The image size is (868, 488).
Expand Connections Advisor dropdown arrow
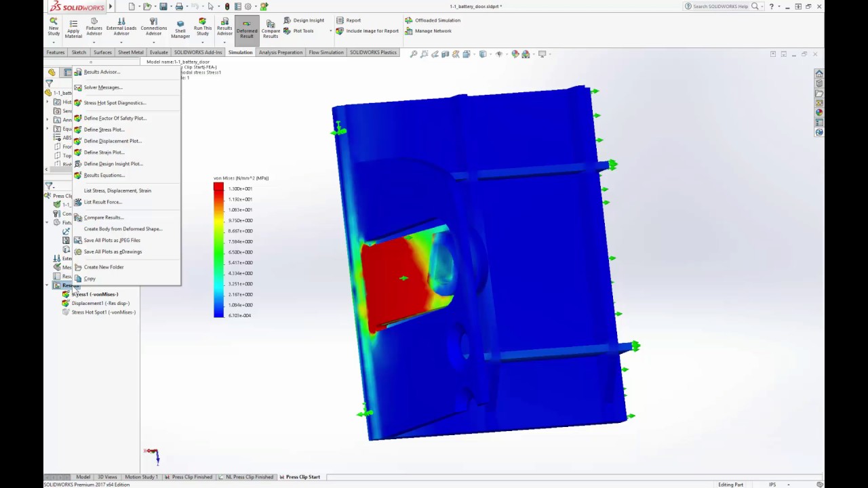coord(153,42)
